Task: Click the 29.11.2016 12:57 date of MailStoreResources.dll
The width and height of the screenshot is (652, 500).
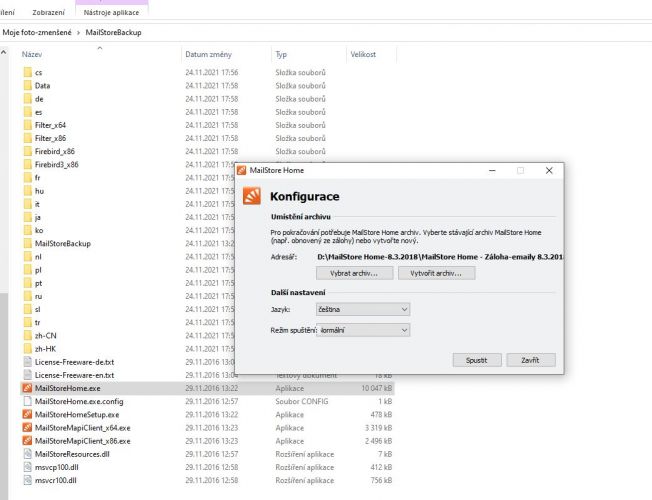Action: click(212, 454)
